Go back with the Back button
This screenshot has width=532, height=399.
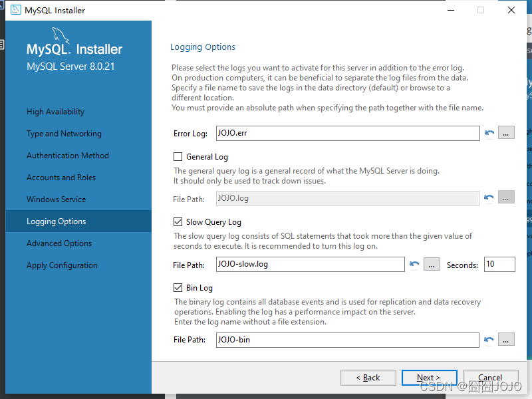click(x=368, y=378)
